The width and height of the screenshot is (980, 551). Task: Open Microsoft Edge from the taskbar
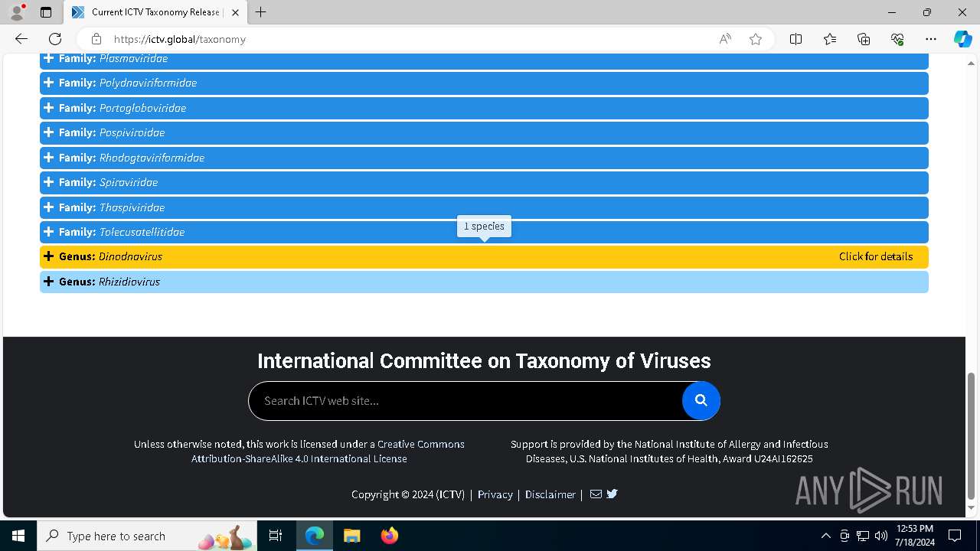pyautogui.click(x=315, y=536)
